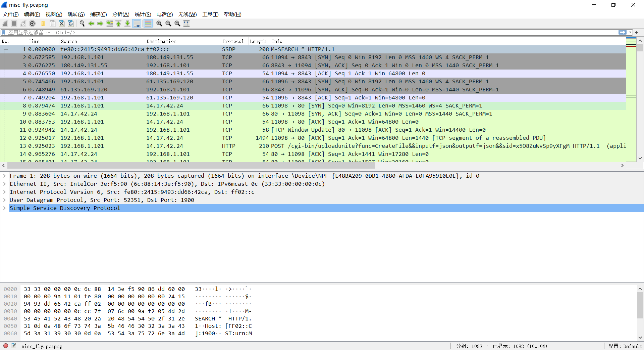Apply display filter arrow button

click(x=623, y=32)
